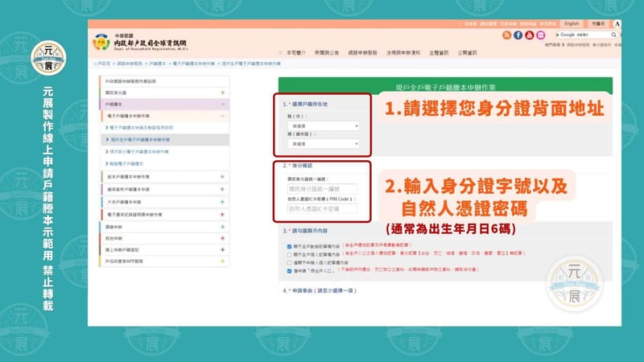Open the 縣(市) county dropdown
Screen dimensions: 644x362
(x=324, y=126)
